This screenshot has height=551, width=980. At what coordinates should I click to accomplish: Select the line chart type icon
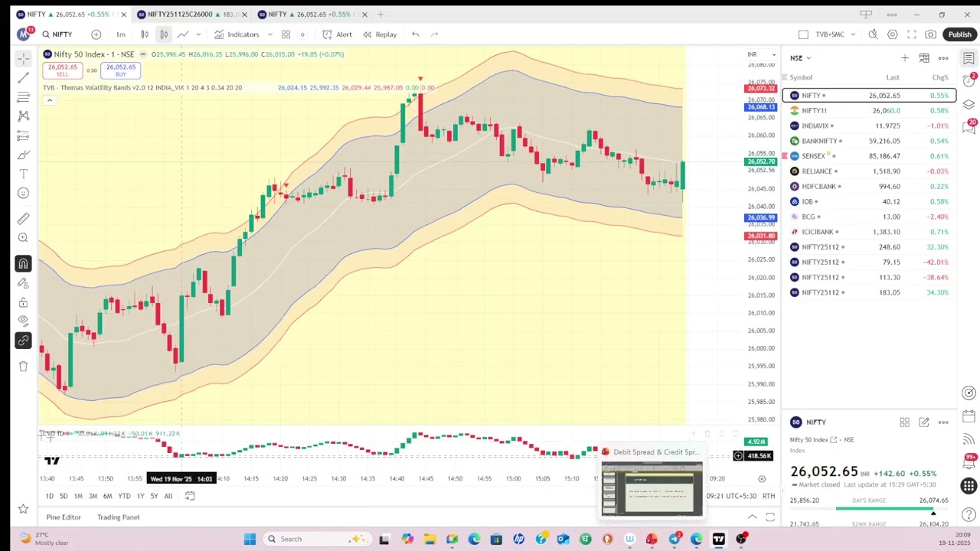[x=183, y=34]
